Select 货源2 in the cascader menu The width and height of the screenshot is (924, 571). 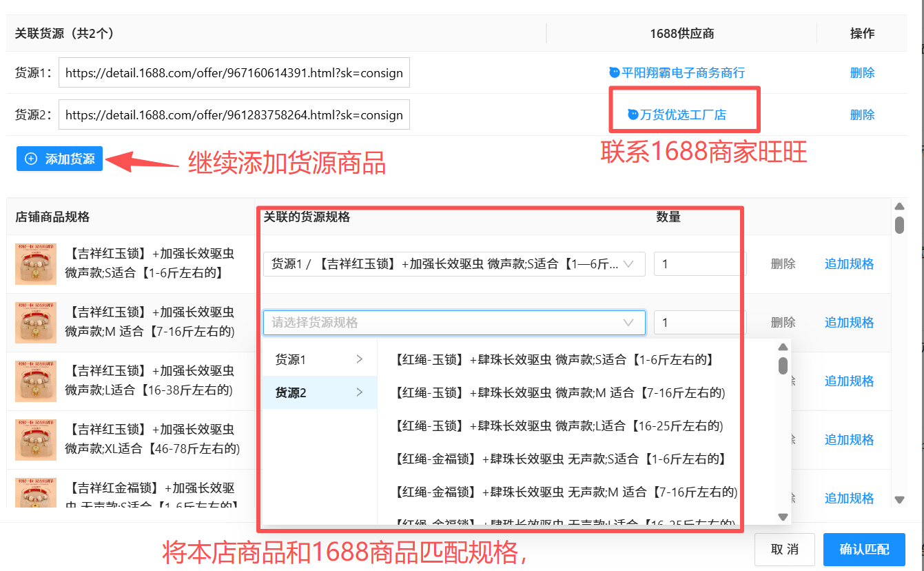click(x=319, y=392)
